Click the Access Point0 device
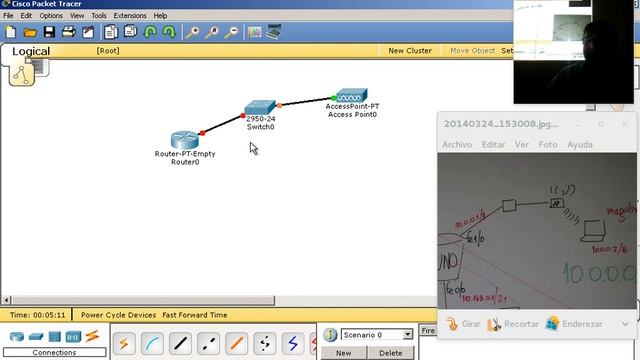The height and width of the screenshot is (360, 640). tap(351, 96)
